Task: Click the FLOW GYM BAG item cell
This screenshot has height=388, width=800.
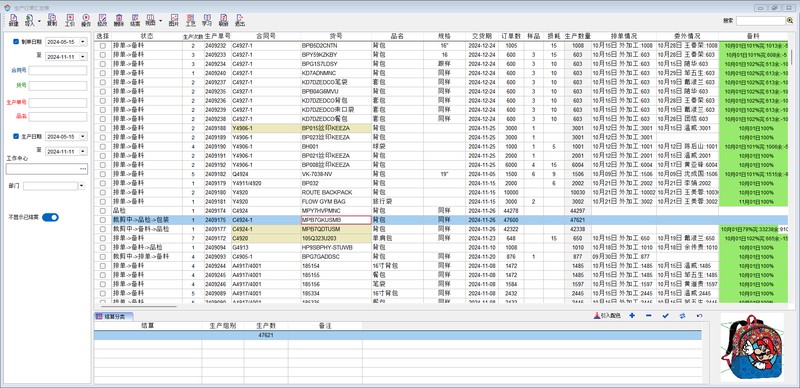Action: (336, 202)
